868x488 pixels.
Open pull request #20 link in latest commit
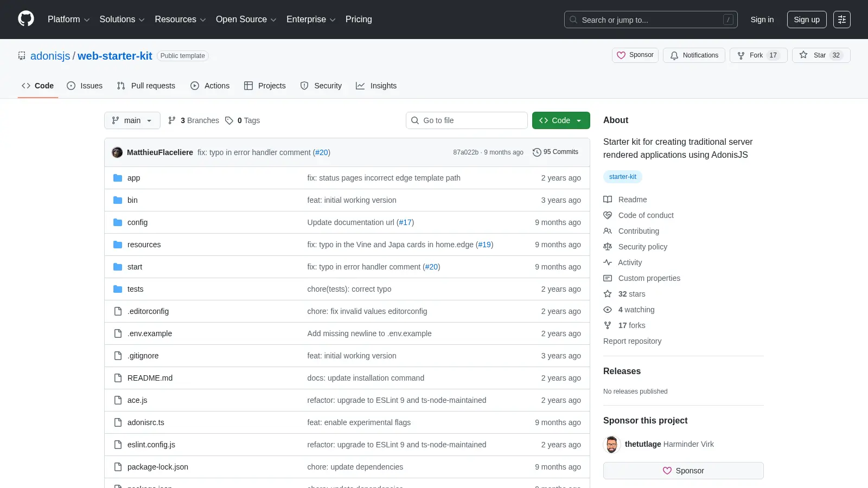point(322,152)
